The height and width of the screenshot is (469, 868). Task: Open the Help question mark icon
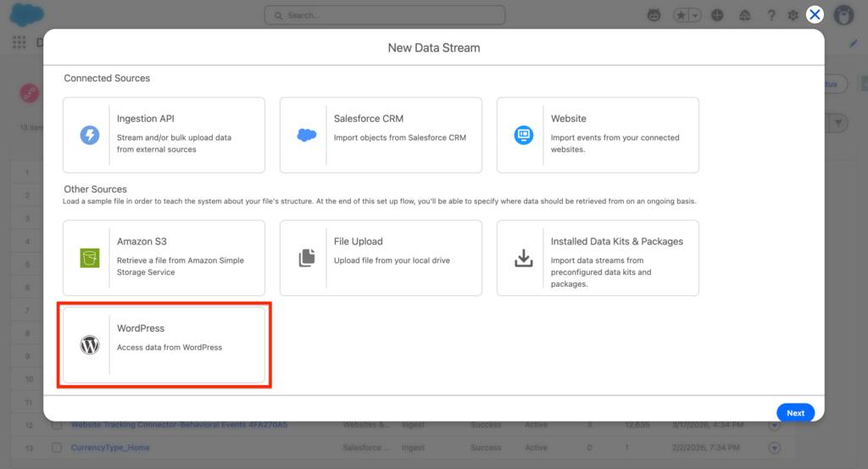pyautogui.click(x=771, y=15)
